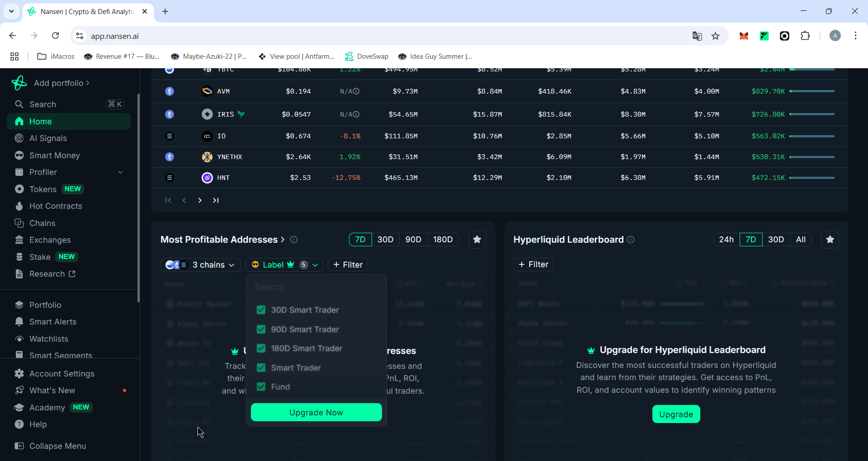Viewport: 868px width, 461px height.
Task: Click the Watchlists eye icon
Action: tap(19, 339)
